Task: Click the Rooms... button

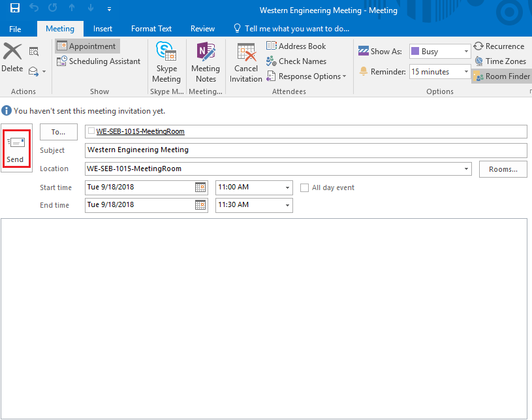Action: pyautogui.click(x=503, y=169)
